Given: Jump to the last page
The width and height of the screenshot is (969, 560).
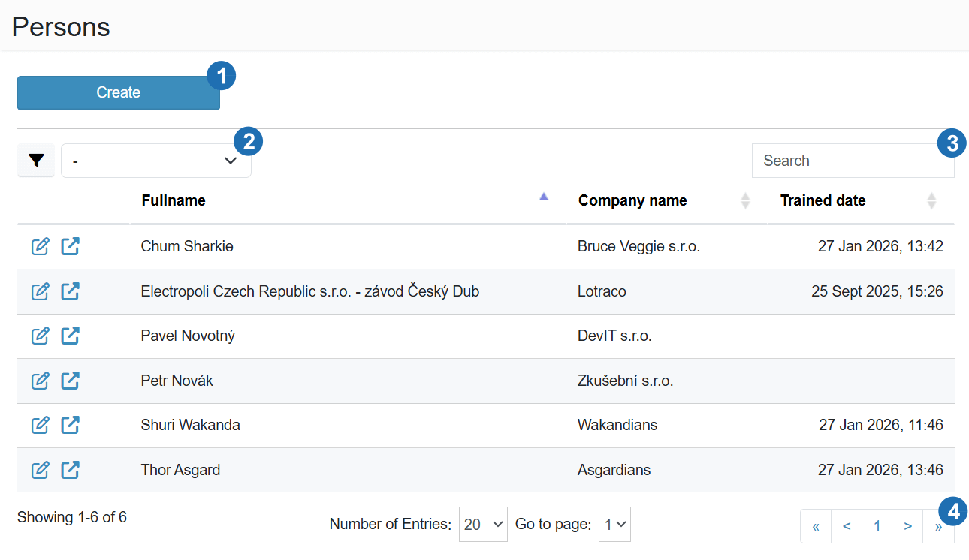Looking at the screenshot, I should tap(938, 526).
